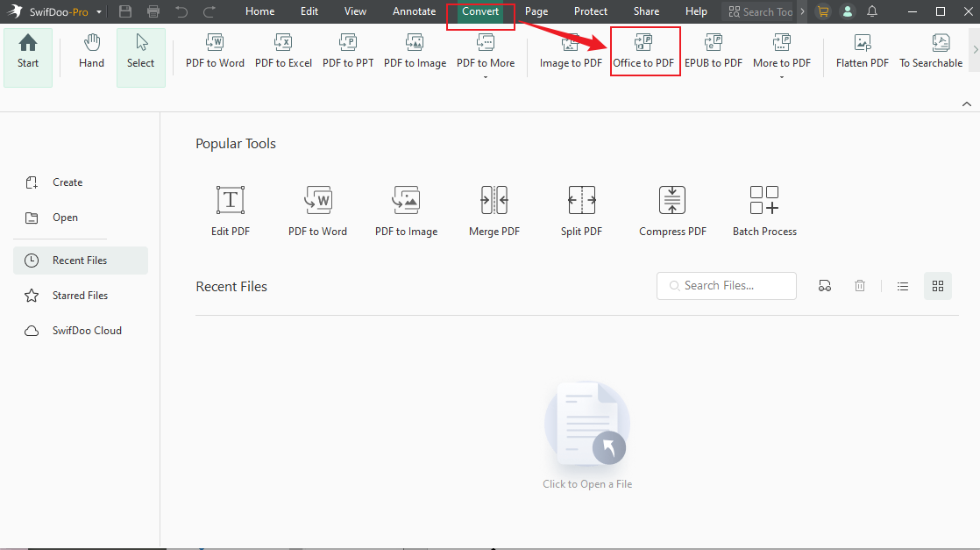Switch Recent Files to list view
The height and width of the screenshot is (550, 980).
pos(903,285)
